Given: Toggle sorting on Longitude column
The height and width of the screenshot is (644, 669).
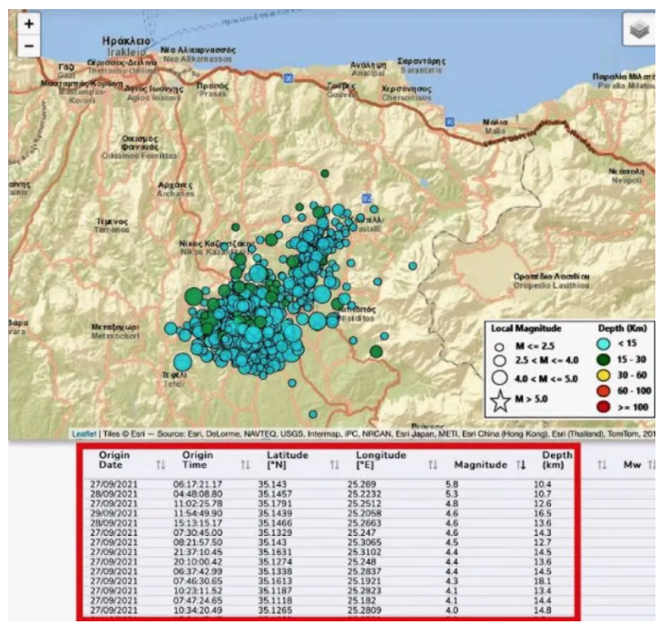Looking at the screenshot, I should pos(433,465).
